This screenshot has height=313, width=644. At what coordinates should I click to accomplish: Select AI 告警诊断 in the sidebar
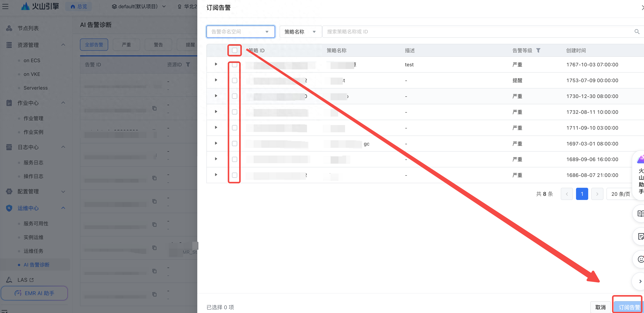(x=37, y=264)
